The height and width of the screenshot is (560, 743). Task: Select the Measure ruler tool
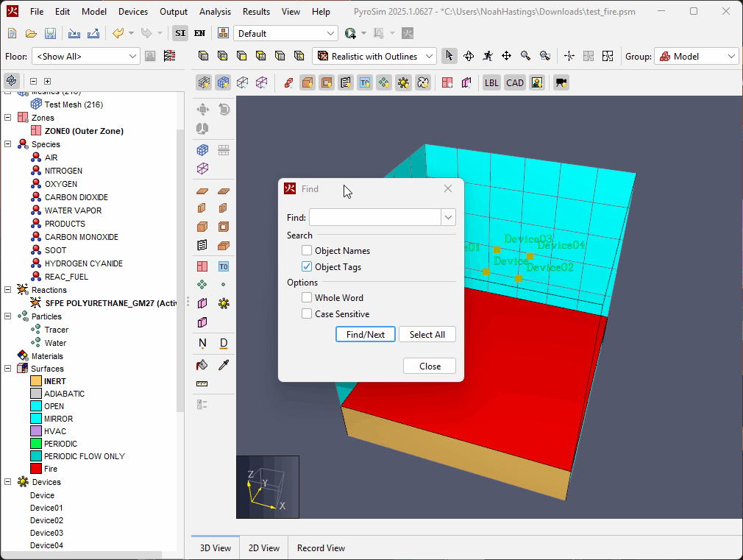(202, 383)
